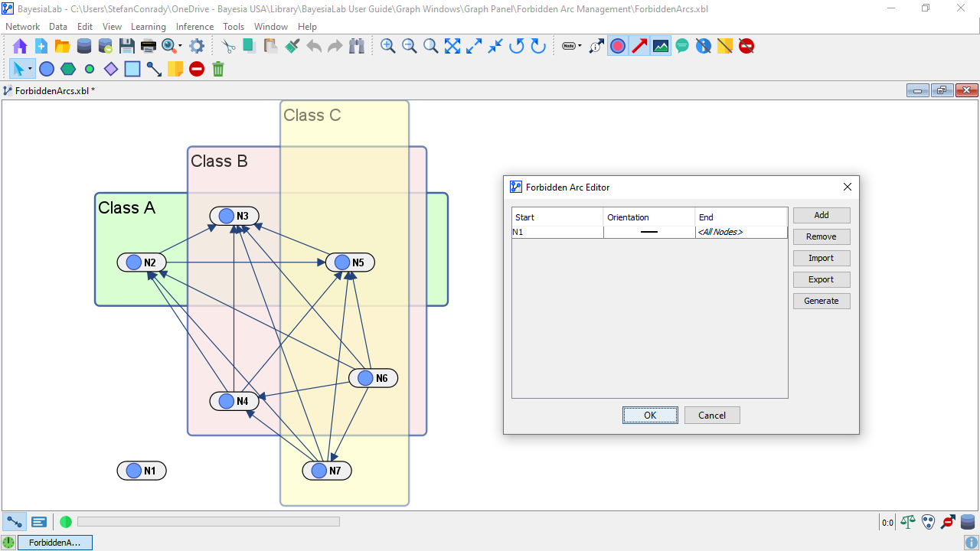Open a file using the folder icon
The height and width of the screenshot is (551, 980).
[x=63, y=46]
